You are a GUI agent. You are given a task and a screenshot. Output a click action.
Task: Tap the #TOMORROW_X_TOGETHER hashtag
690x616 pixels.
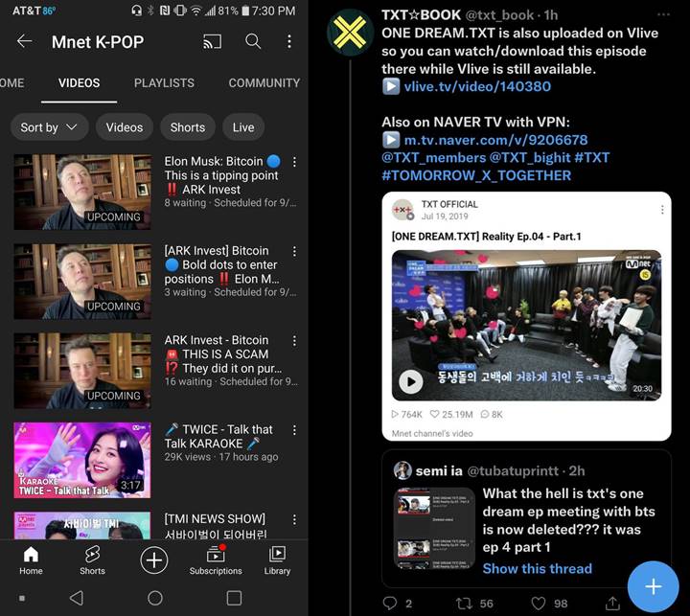[476, 175]
